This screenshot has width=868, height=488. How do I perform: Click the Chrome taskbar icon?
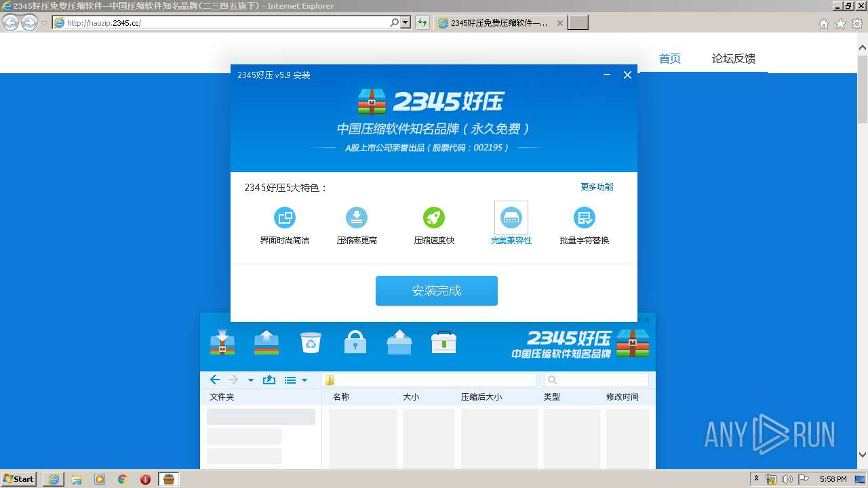123,479
